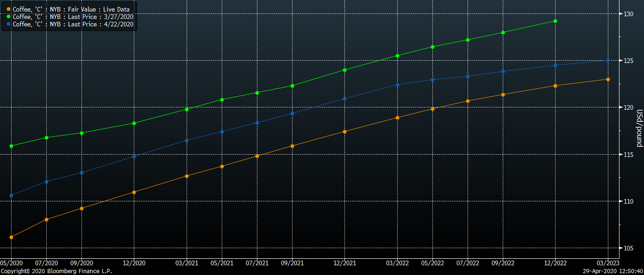Screen dimensions: 644x275
Task: Click the 130 y-axis price label
Action: [628, 14]
